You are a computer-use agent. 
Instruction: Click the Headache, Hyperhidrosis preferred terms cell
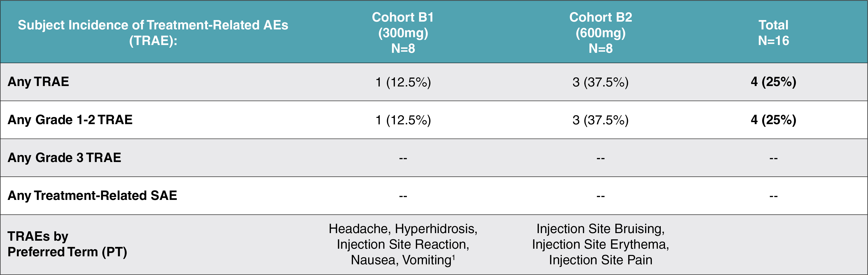click(x=403, y=244)
